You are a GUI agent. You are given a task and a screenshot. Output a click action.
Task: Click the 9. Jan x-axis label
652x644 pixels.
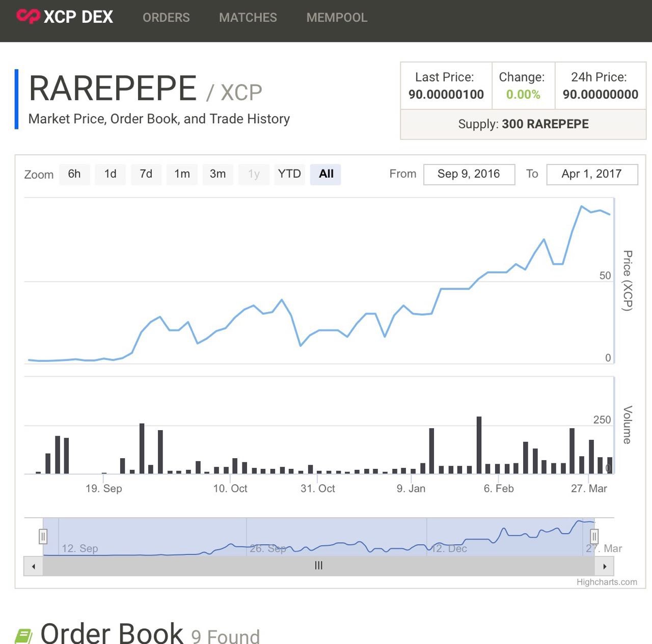pos(411,489)
